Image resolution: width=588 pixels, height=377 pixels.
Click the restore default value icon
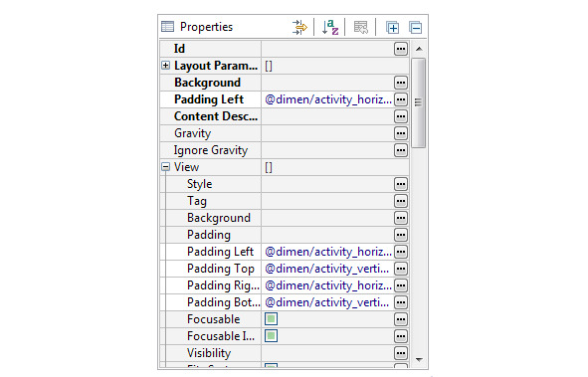(x=361, y=28)
